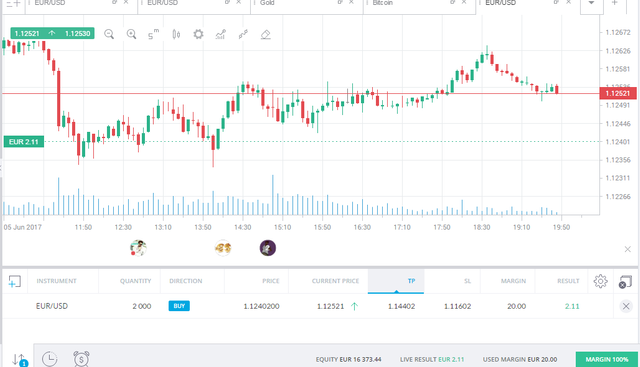This screenshot has width=640, height=367.
Task: Click the close-all-positions icon in table header
Action: pos(625,281)
